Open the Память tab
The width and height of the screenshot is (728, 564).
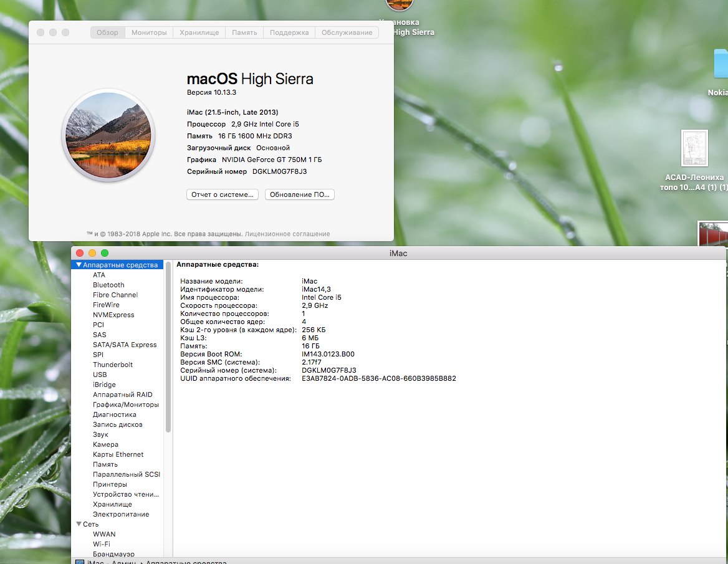tap(244, 32)
